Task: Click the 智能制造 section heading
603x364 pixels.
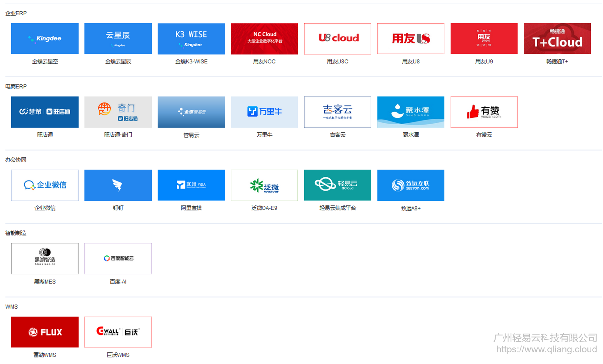Action: (x=16, y=233)
